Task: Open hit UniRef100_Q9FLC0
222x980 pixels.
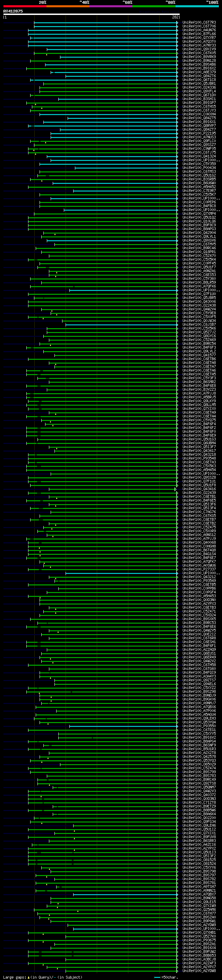Action: tap(199, 141)
